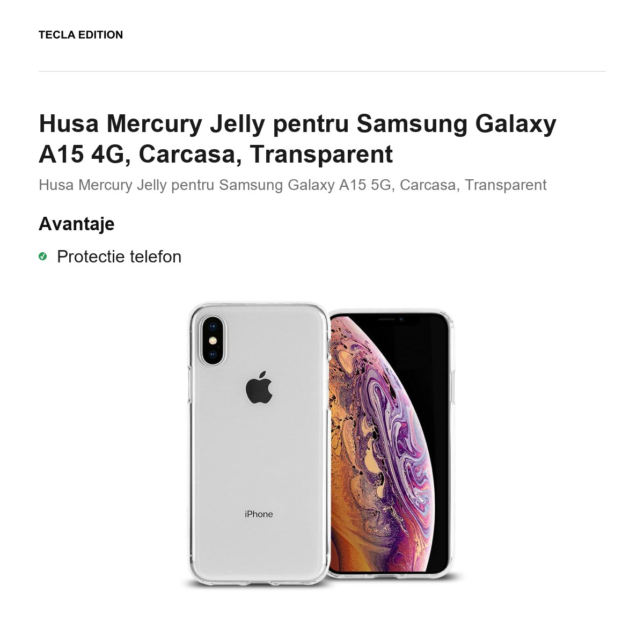The width and height of the screenshot is (644, 644).
Task: Click the dual camera module on case
Action: click(x=213, y=340)
